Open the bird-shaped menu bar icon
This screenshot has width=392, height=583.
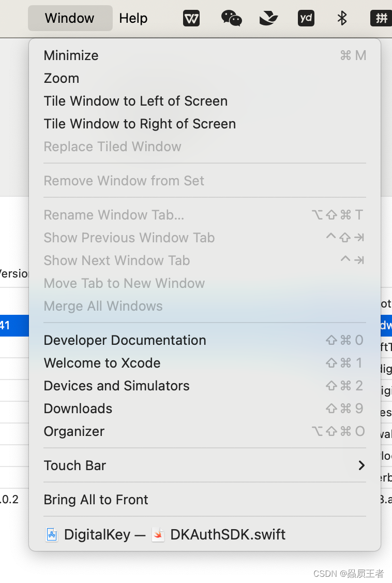click(268, 18)
